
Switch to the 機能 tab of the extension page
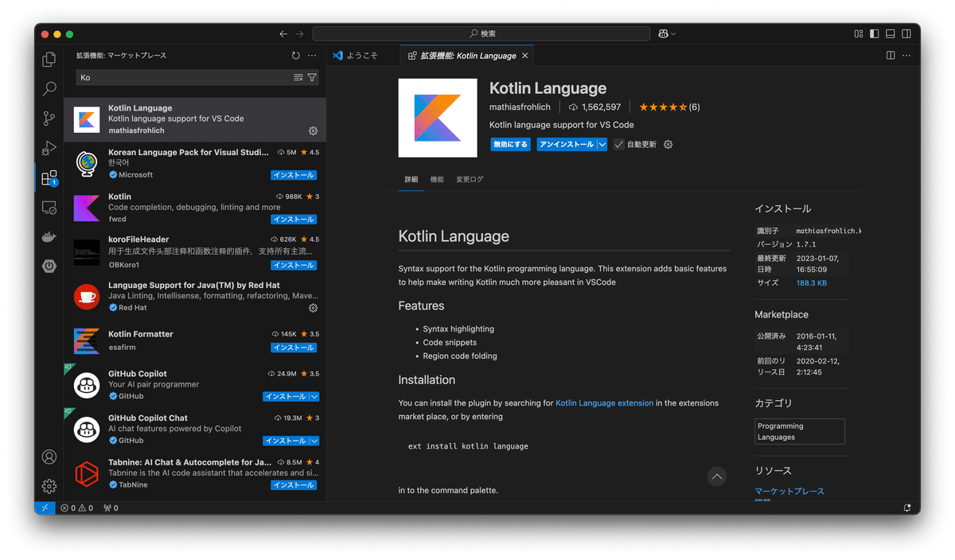click(437, 179)
